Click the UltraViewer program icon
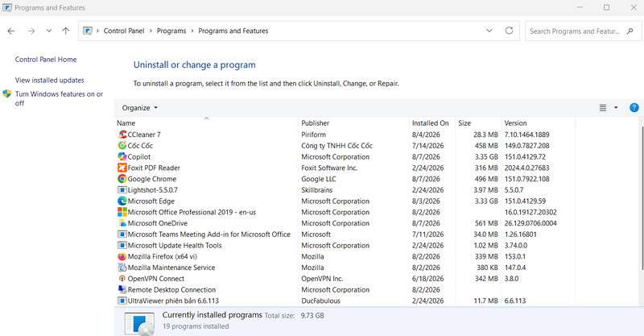 pyautogui.click(x=122, y=301)
